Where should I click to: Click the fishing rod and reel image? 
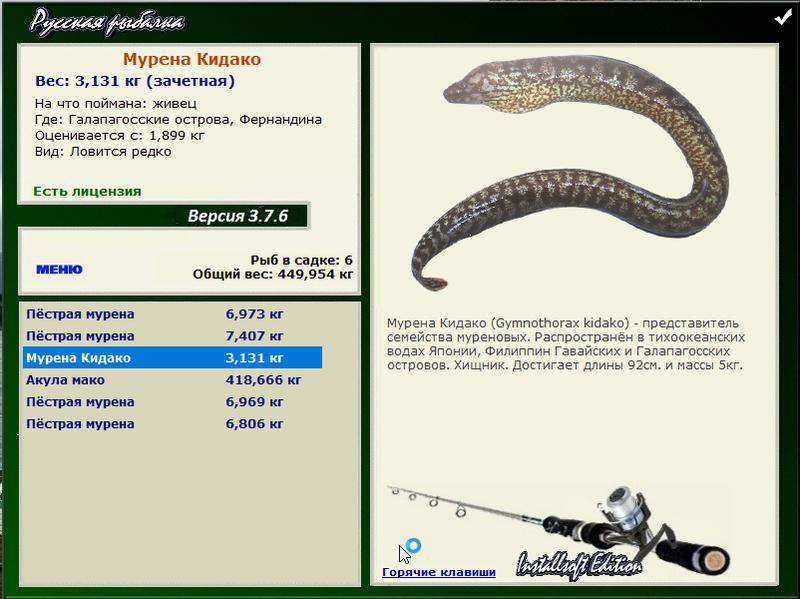click(559, 532)
